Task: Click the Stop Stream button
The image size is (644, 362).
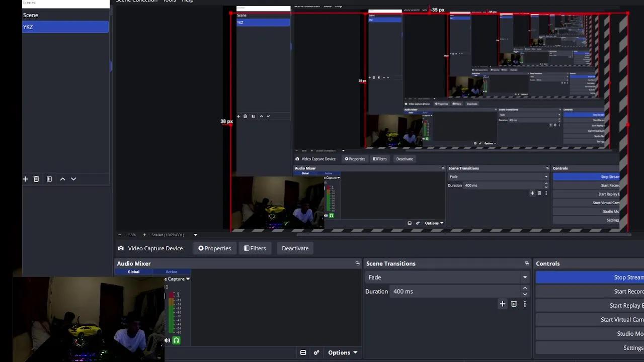Action: coord(590,277)
